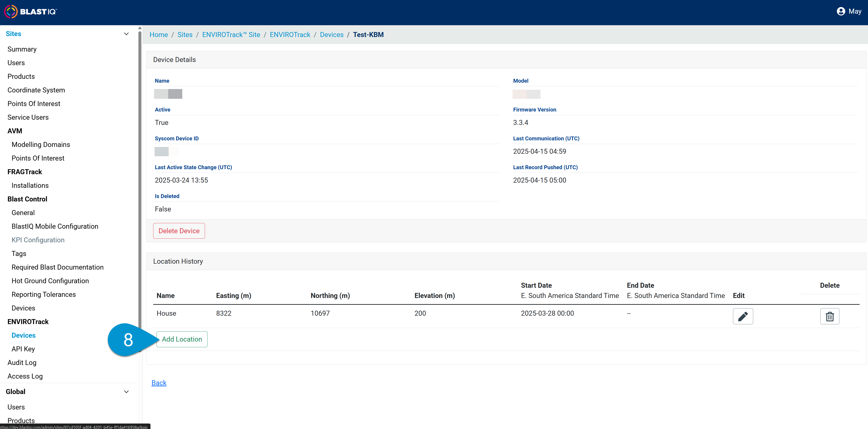Click the Elevation value '200'
The image size is (868, 429).
(x=420, y=313)
